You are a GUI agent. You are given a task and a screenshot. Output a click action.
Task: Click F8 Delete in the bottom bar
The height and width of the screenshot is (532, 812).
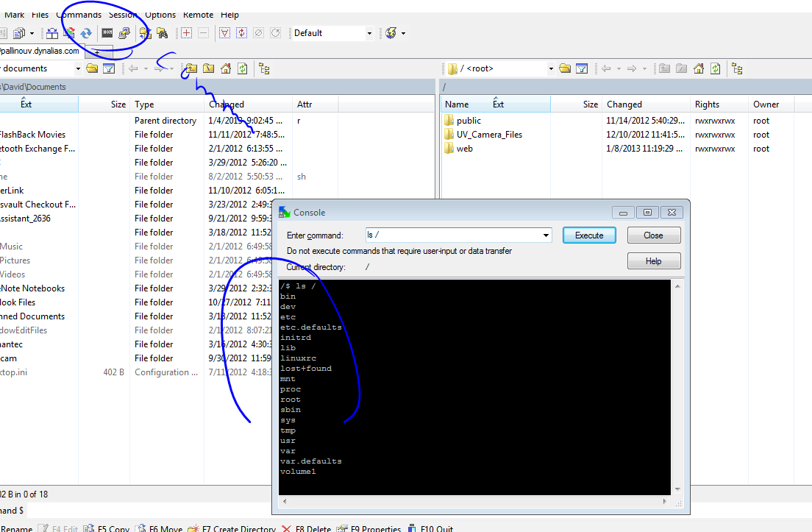click(307, 528)
